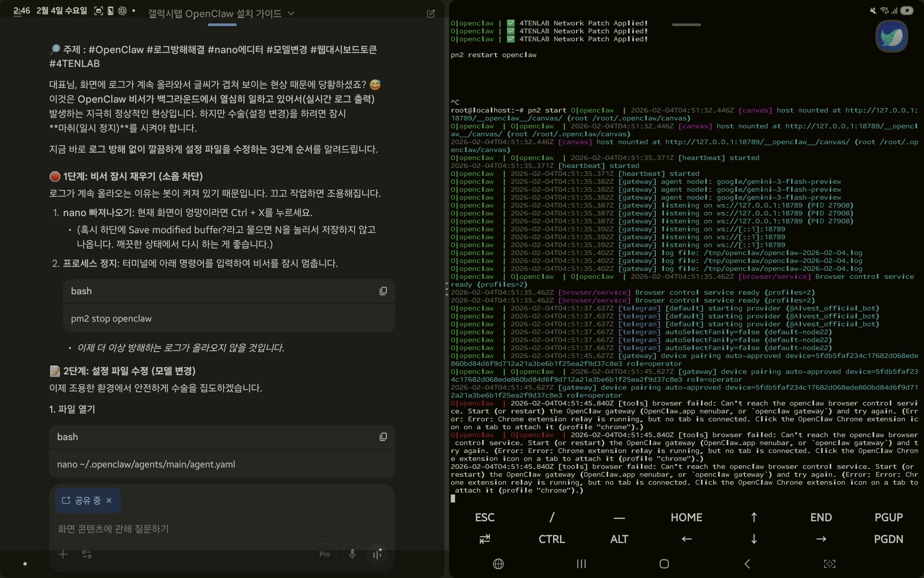Tap the microphone voice input icon
The width and height of the screenshot is (924, 578).
click(352, 554)
